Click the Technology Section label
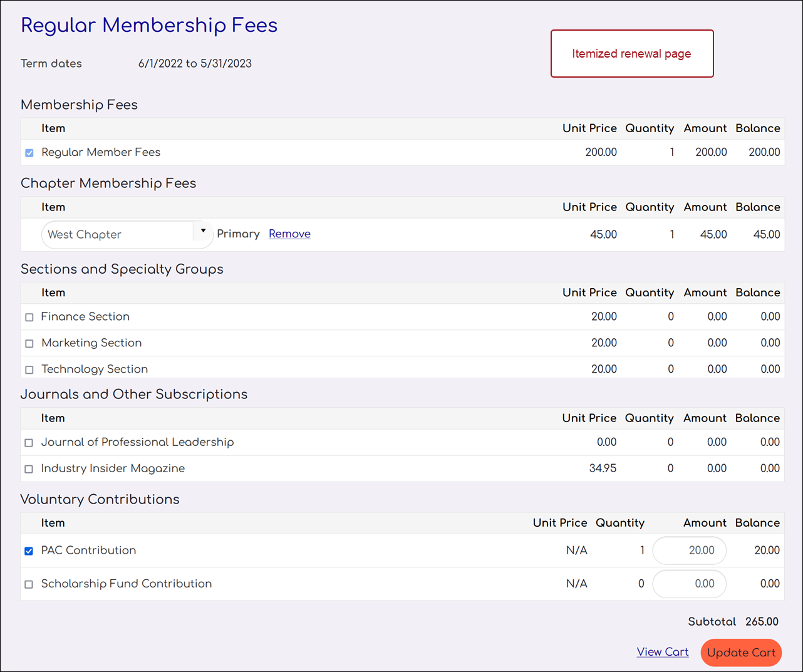The width and height of the screenshot is (803, 672). click(x=95, y=369)
